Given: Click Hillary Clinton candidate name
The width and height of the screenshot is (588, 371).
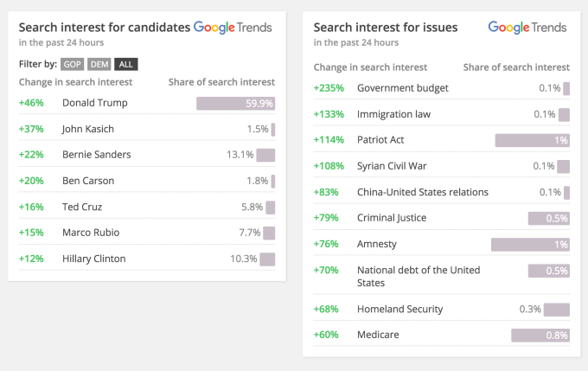Looking at the screenshot, I should click(x=93, y=259).
